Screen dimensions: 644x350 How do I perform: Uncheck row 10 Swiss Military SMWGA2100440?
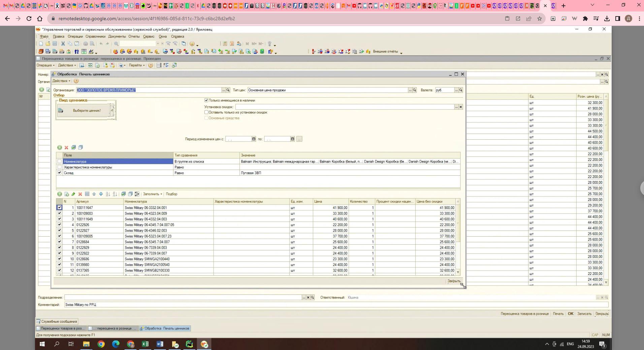(x=60, y=259)
